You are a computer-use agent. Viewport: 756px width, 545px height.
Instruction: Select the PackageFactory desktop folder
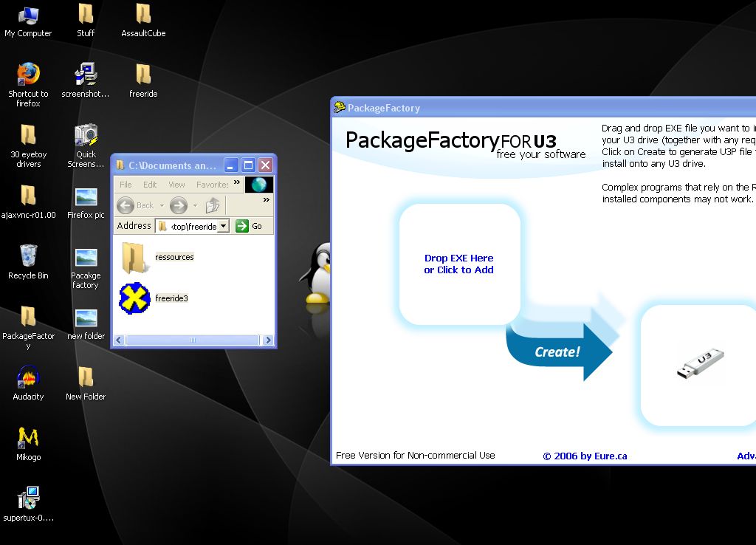click(28, 327)
